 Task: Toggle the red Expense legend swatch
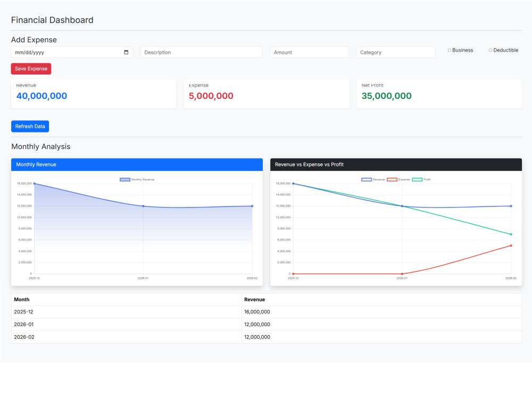point(392,179)
